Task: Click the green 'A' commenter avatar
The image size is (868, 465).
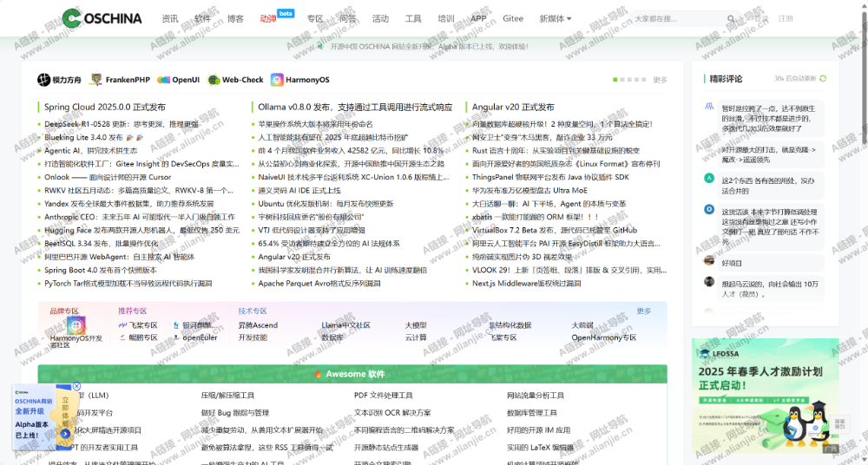Action: [709, 178]
